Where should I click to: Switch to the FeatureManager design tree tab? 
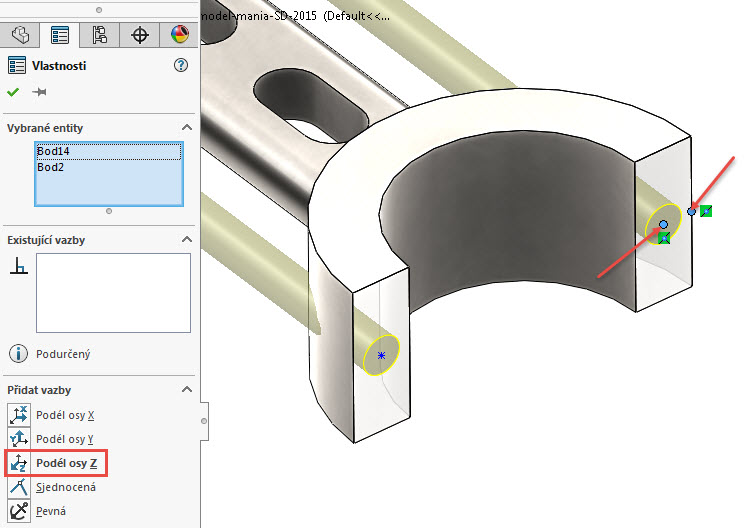point(20,34)
